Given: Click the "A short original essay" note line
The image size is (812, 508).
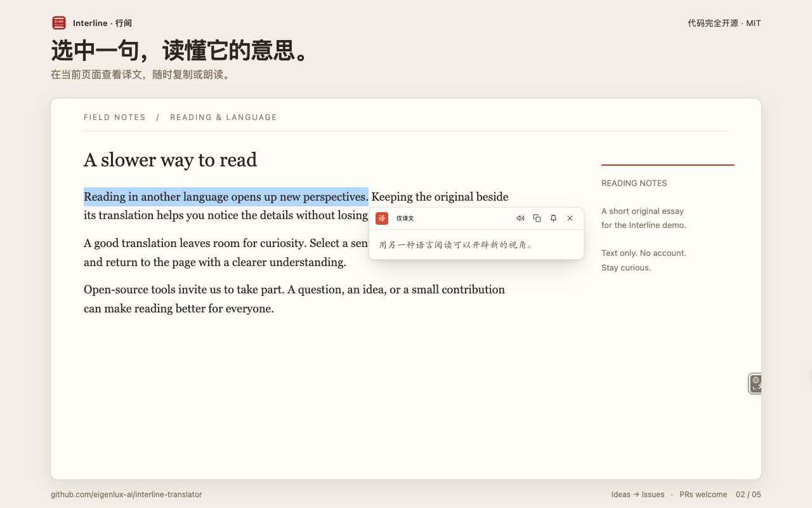Looking at the screenshot, I should click(643, 211).
